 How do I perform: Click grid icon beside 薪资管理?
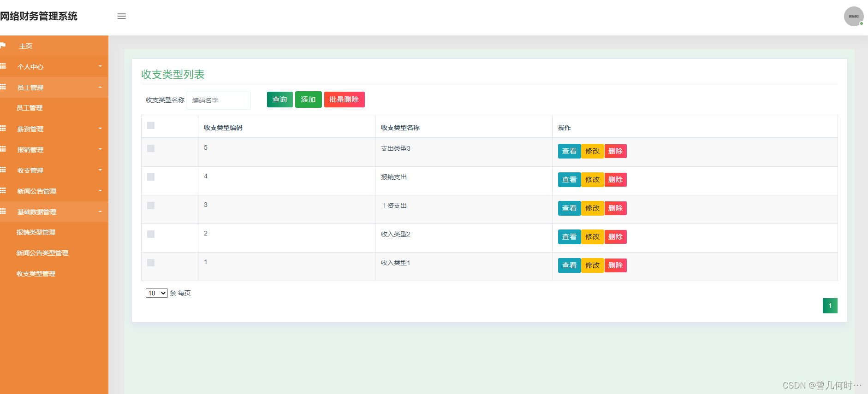click(x=3, y=129)
